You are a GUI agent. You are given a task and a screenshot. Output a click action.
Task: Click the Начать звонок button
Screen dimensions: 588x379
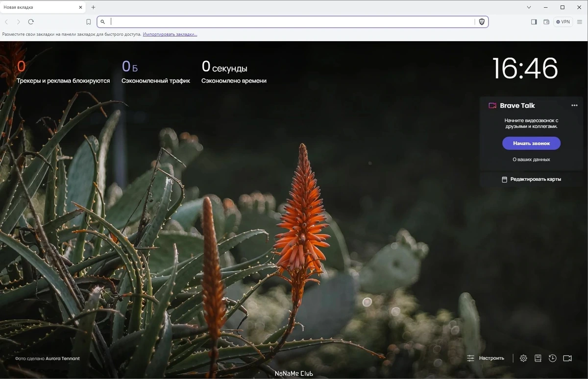[531, 143]
